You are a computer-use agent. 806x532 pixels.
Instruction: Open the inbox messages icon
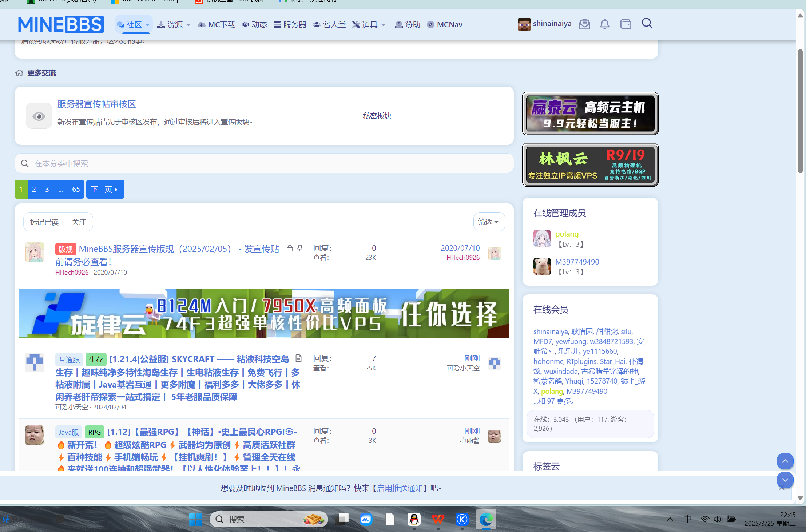click(x=584, y=24)
